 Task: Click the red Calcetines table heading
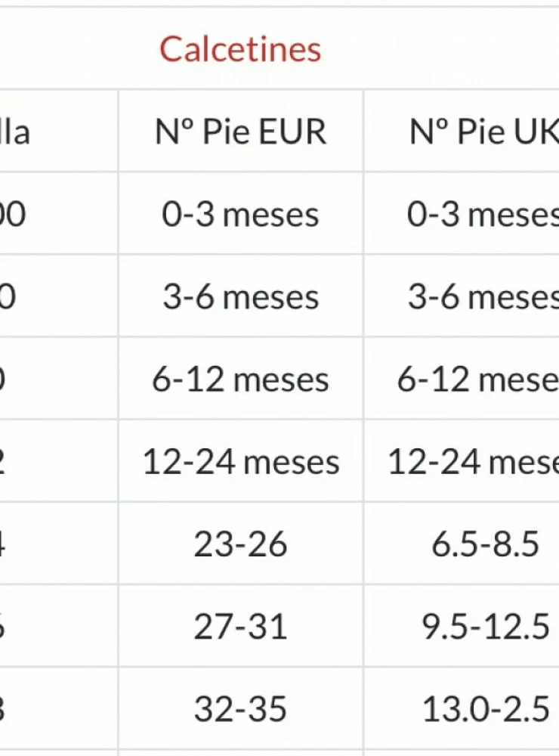(240, 50)
